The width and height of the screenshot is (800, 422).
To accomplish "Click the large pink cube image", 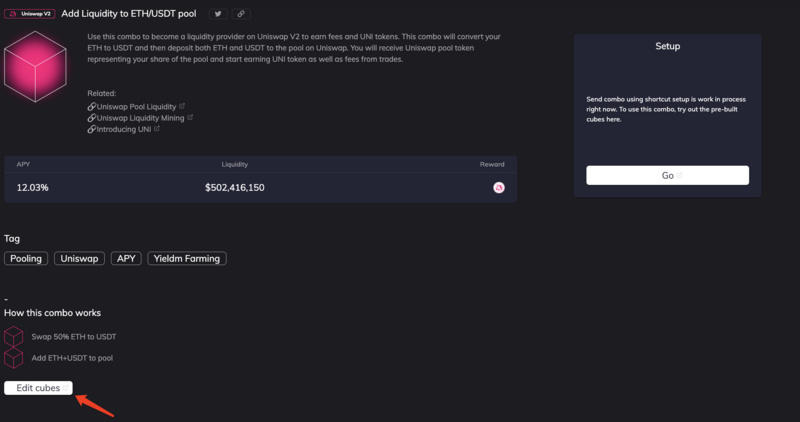I will pos(36,66).
